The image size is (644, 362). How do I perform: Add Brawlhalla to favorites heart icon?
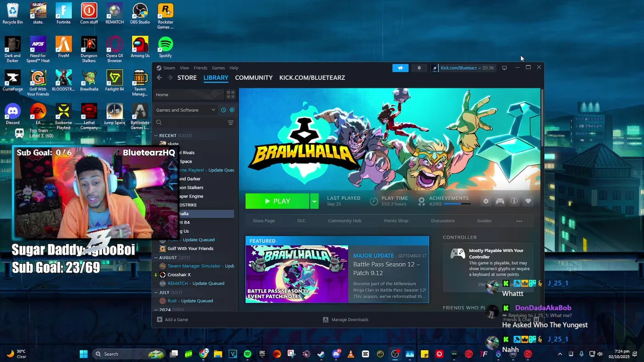pyautogui.click(x=528, y=201)
